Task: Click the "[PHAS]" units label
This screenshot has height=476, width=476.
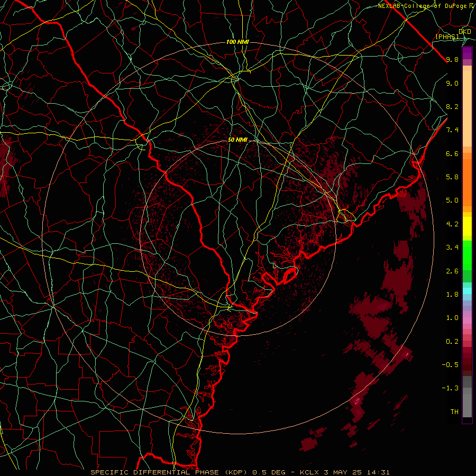Action: [447, 36]
